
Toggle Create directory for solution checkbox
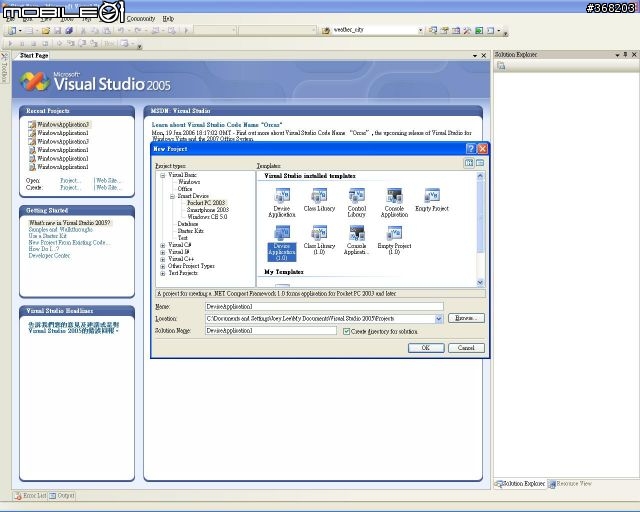[x=347, y=331]
